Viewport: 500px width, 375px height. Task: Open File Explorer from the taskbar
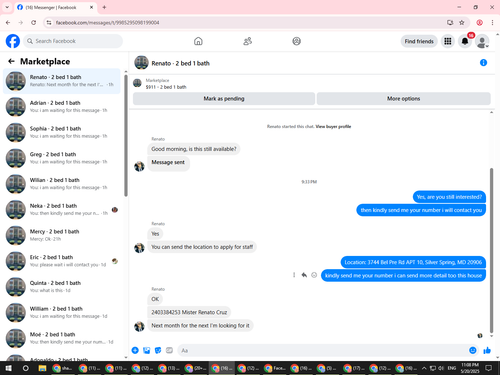(x=42, y=368)
